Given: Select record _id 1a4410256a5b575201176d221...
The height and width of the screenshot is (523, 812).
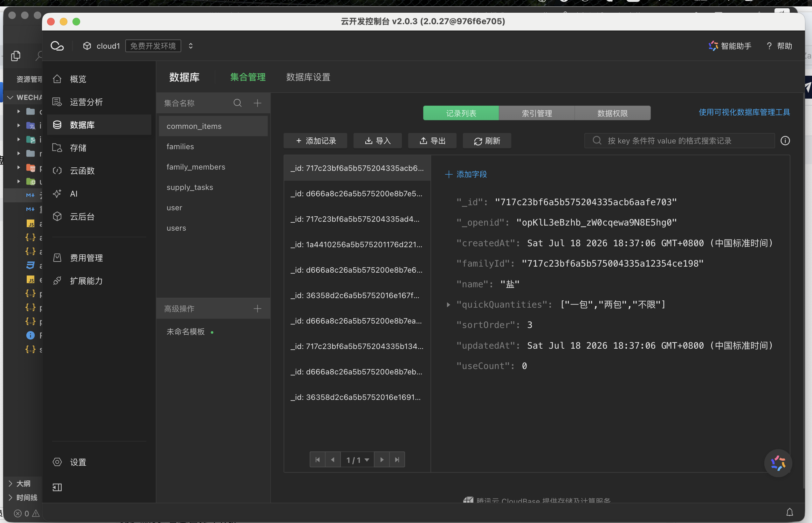Looking at the screenshot, I should 357,245.
